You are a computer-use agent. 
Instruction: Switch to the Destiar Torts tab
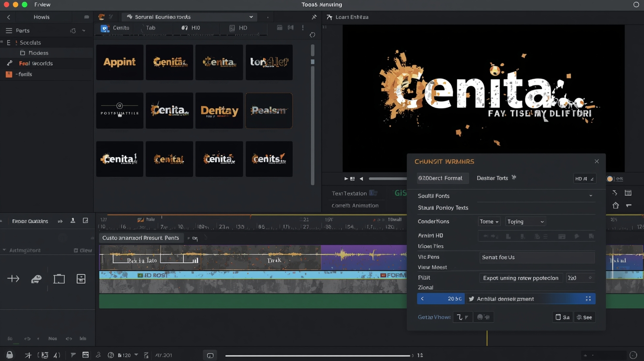pos(492,178)
